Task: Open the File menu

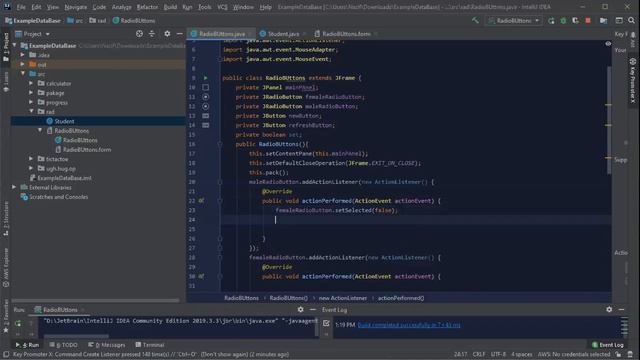Action: (x=21, y=7)
